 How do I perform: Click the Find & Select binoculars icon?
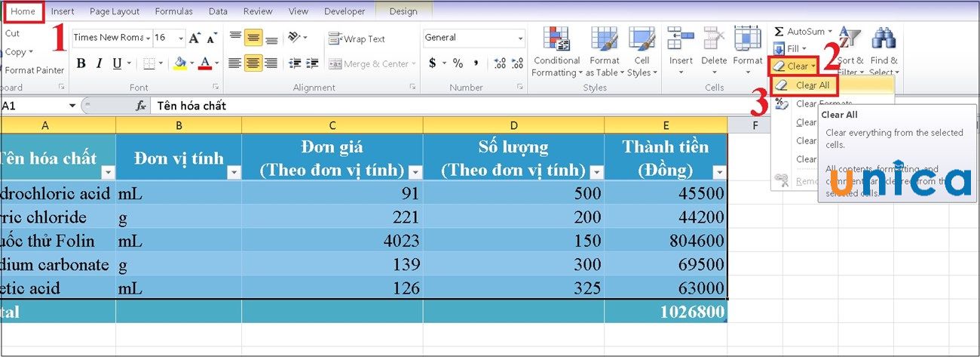click(883, 39)
